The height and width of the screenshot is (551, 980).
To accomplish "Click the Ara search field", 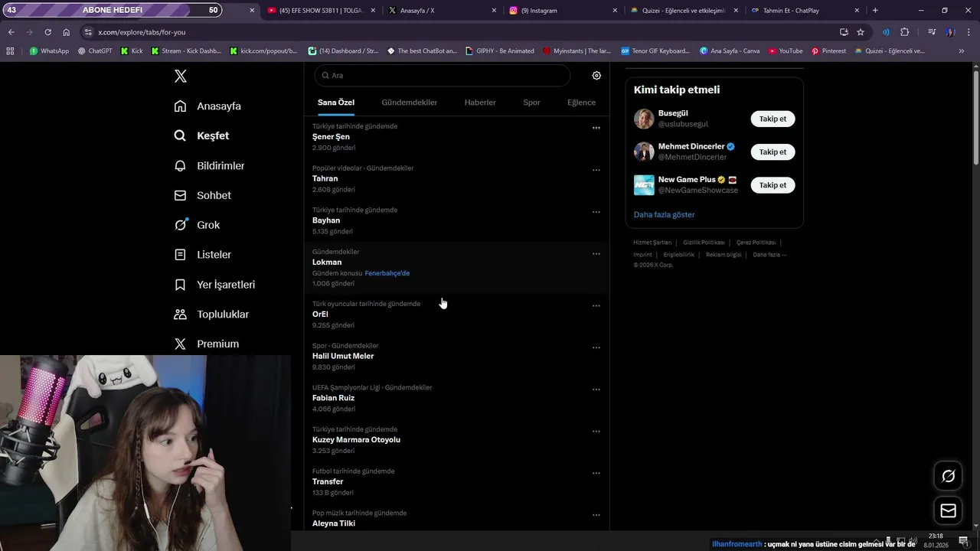I will [x=443, y=76].
